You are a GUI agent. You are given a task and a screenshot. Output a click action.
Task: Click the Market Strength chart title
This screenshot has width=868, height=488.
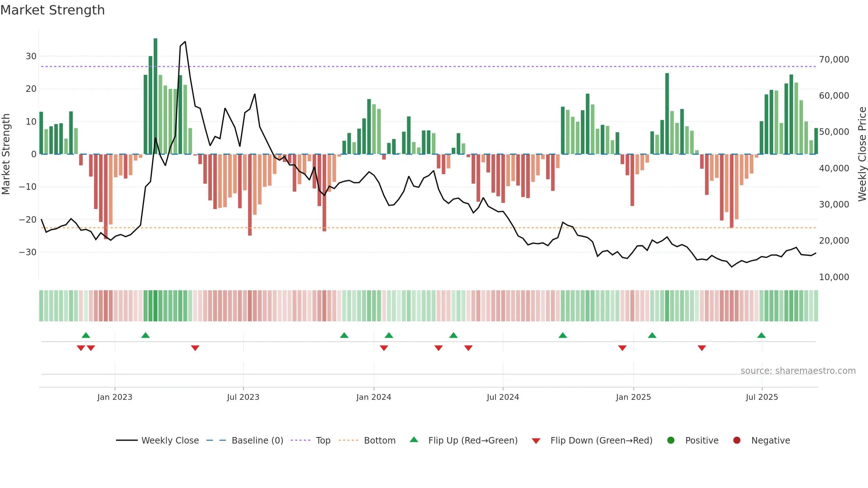52,10
